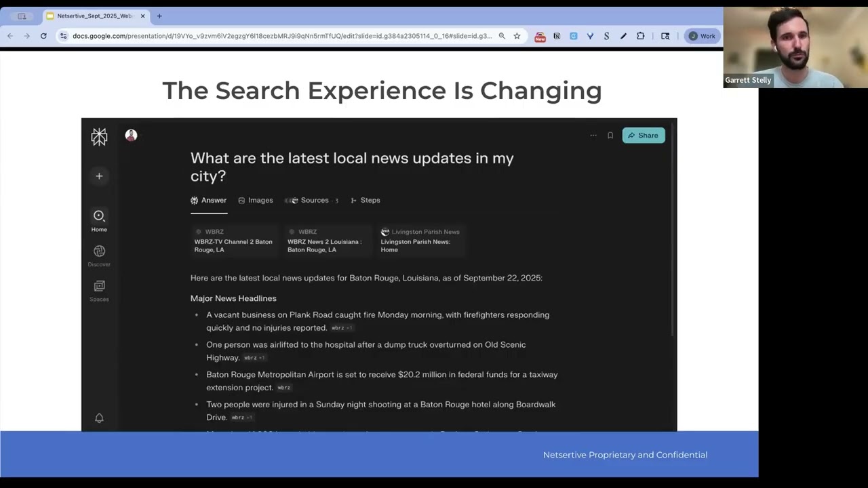Open the Work profile button

pos(702,36)
